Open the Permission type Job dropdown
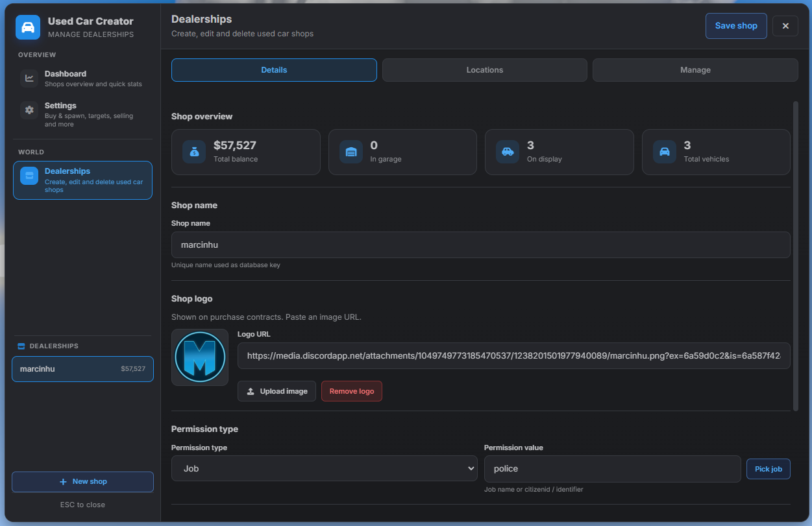The image size is (812, 526). coord(325,468)
